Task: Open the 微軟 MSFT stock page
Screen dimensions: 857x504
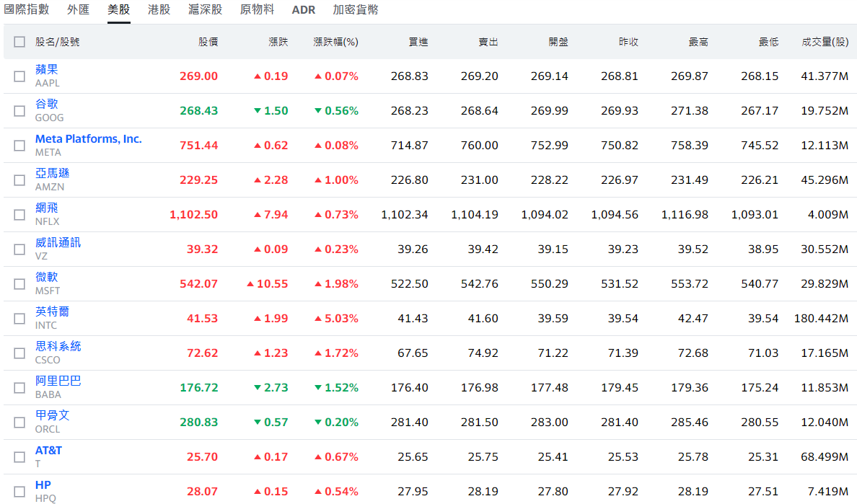Action: (47, 278)
